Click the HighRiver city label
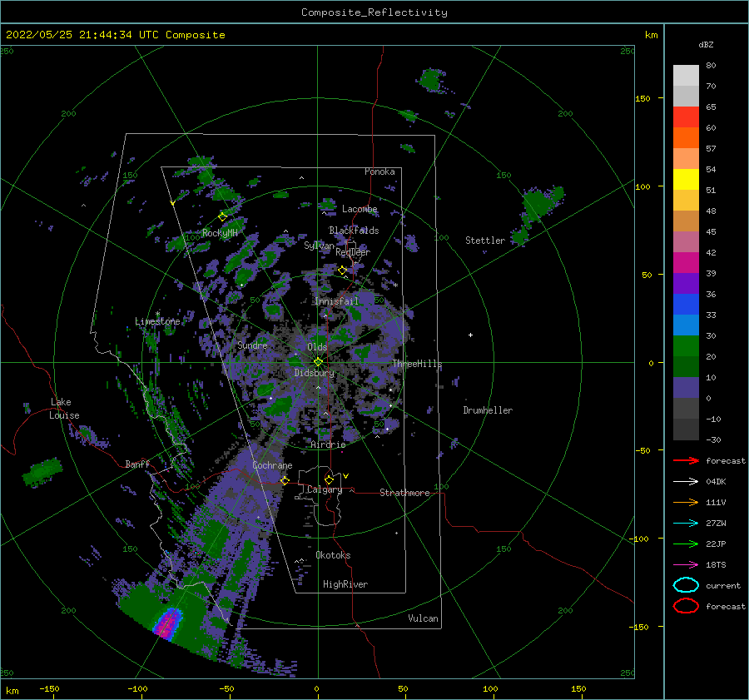This screenshot has height=700, width=749. click(345, 584)
